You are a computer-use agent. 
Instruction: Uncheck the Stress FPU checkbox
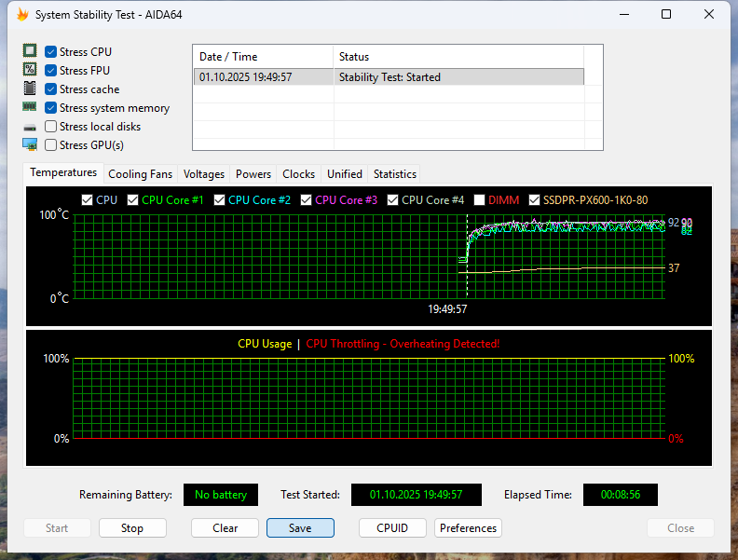pyautogui.click(x=51, y=71)
